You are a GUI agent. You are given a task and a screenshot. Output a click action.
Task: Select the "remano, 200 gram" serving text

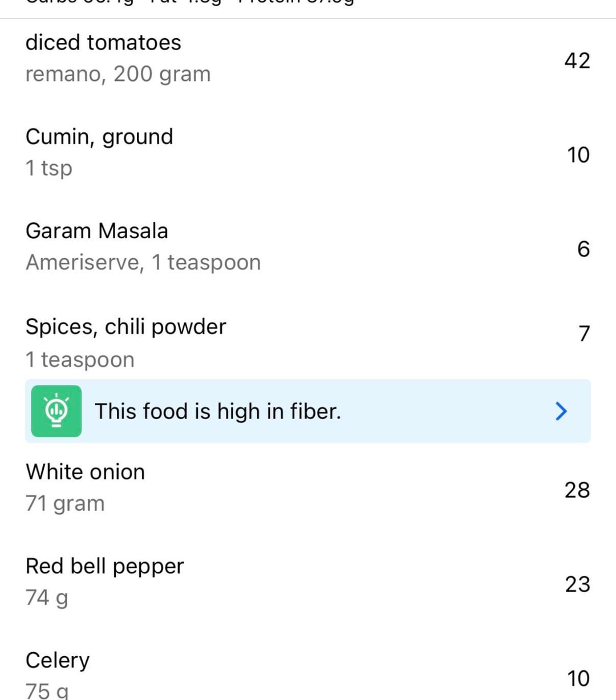click(118, 74)
